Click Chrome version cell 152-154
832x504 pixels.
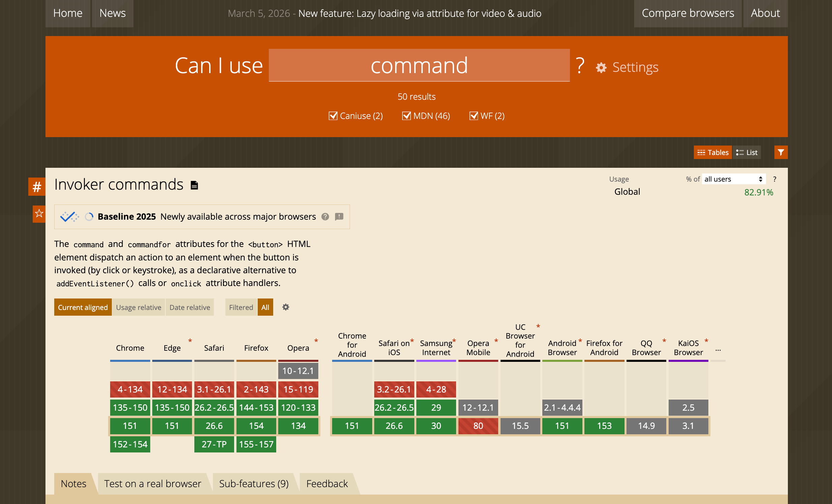(130, 444)
